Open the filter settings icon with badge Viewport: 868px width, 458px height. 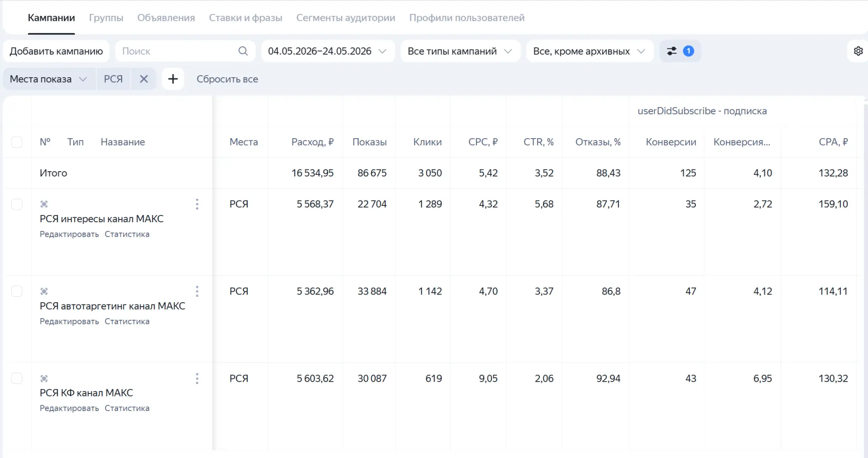tap(680, 51)
